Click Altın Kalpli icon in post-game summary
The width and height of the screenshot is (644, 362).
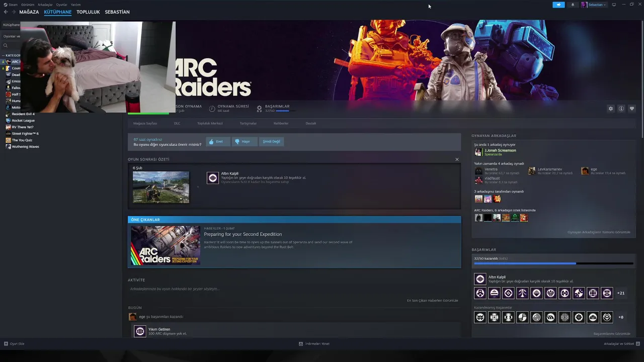pyautogui.click(x=213, y=178)
